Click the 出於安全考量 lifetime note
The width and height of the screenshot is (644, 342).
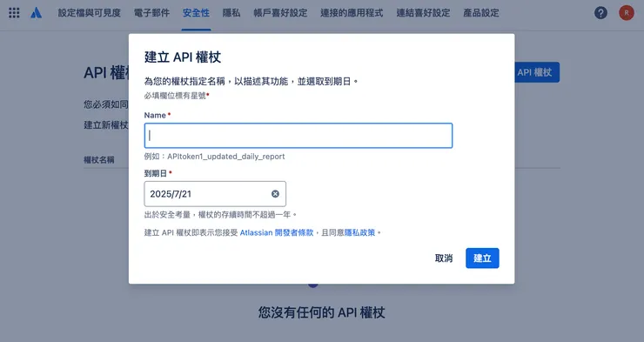[x=220, y=215]
